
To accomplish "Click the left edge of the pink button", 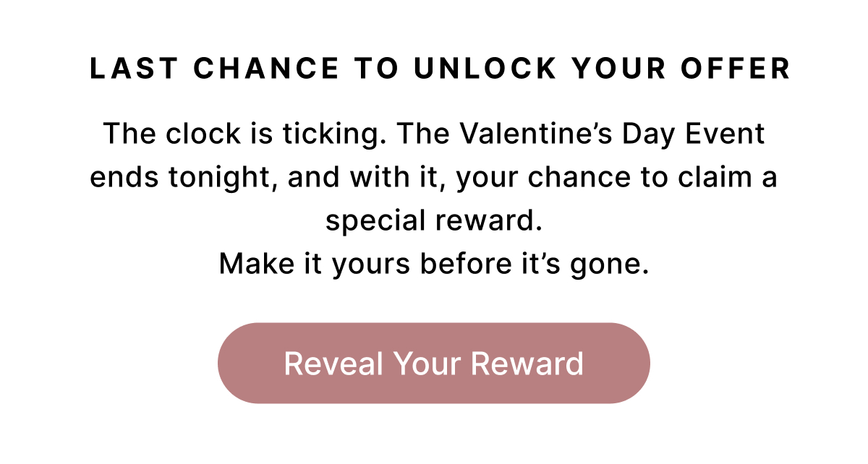I will 224,363.
